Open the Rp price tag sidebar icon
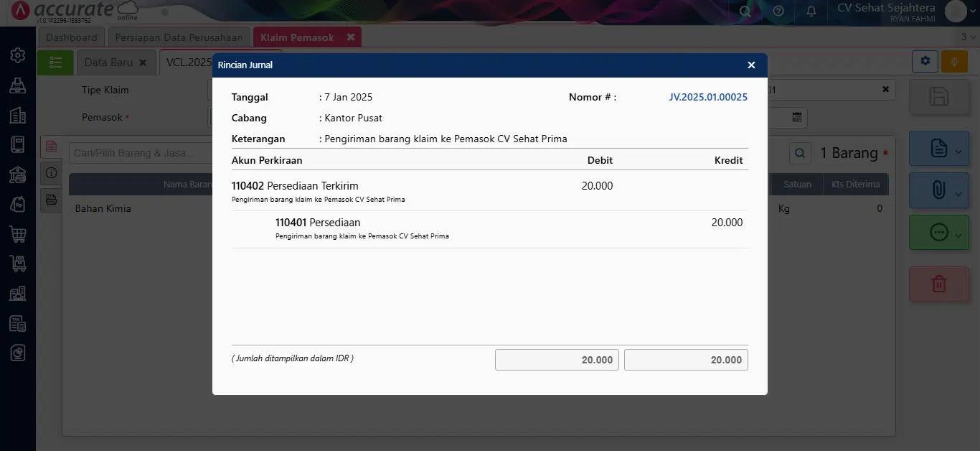The width and height of the screenshot is (980, 451). [18, 204]
